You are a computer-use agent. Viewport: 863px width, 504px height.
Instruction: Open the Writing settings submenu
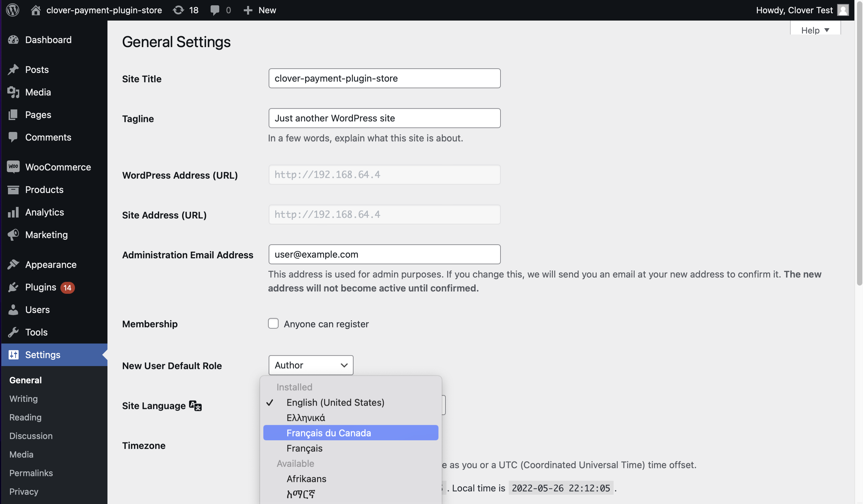(x=23, y=399)
